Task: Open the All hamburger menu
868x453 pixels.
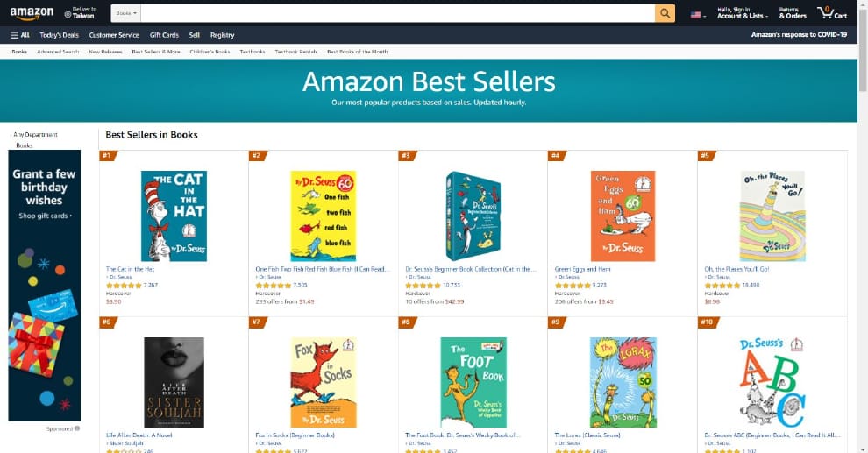Action: coord(20,35)
